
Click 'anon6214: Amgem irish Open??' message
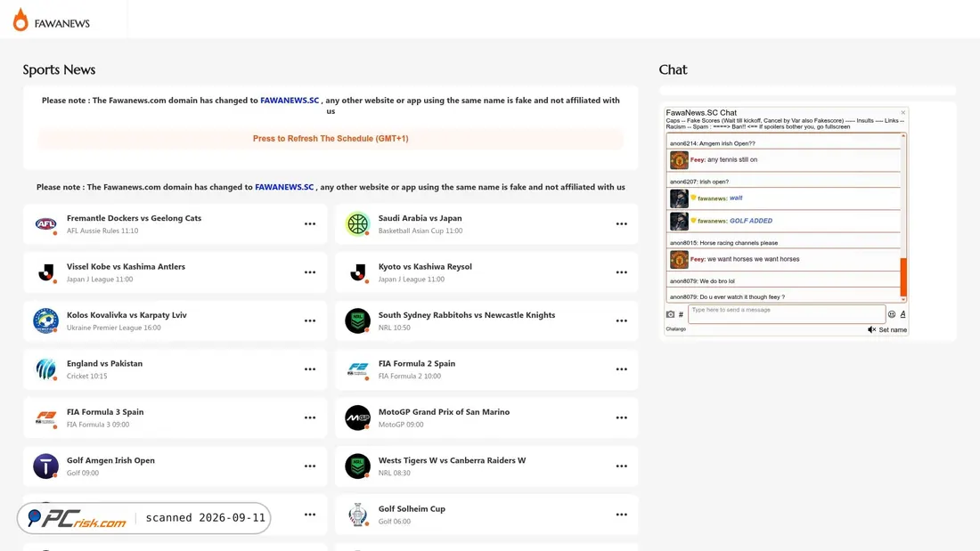[713, 143]
